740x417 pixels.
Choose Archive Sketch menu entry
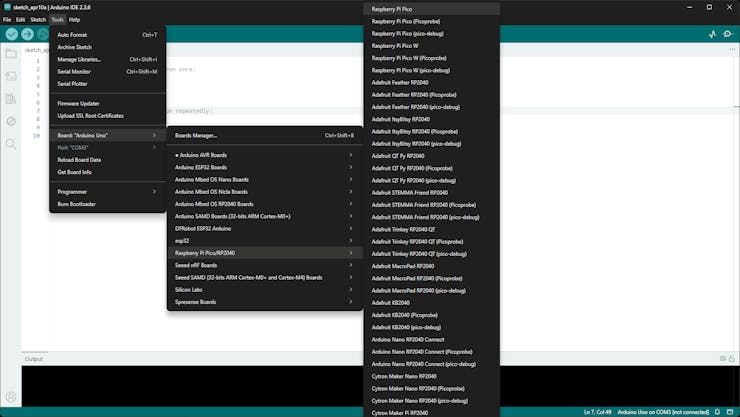(108, 47)
